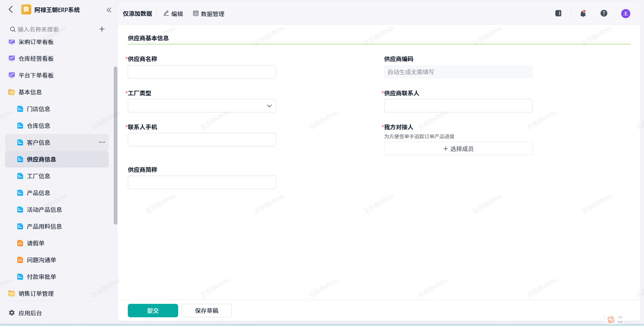Collapse the sidebar with double-chevron icon
The width and height of the screenshot is (644, 326).
(x=109, y=10)
